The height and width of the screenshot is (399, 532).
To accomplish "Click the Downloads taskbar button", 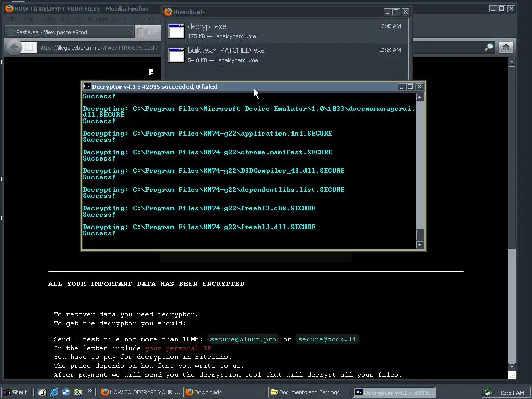I will pos(225,392).
